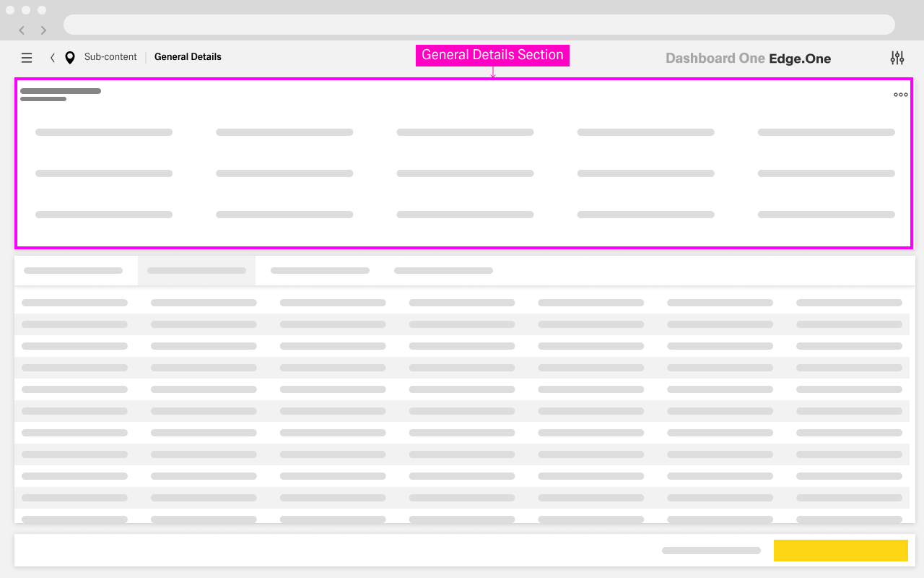Click browser back arrow

22,30
